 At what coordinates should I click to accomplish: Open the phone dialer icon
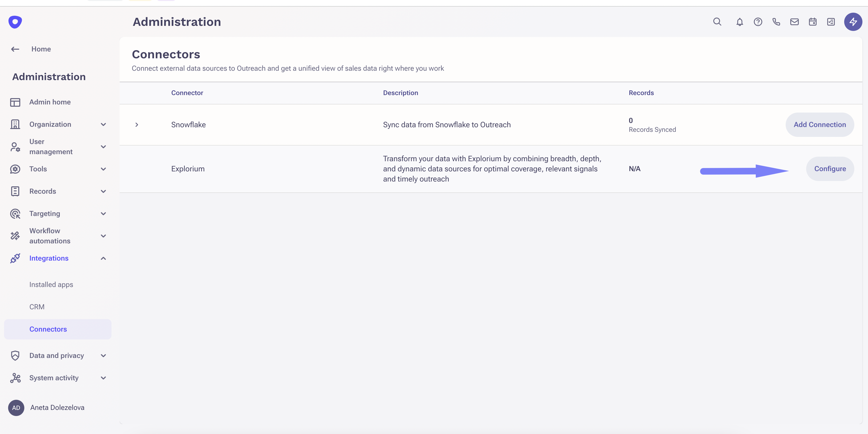click(x=776, y=22)
